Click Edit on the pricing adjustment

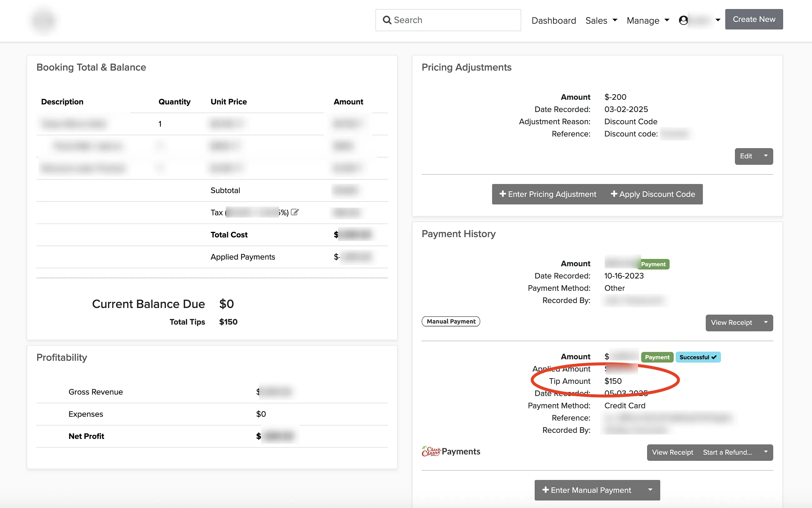click(x=746, y=156)
